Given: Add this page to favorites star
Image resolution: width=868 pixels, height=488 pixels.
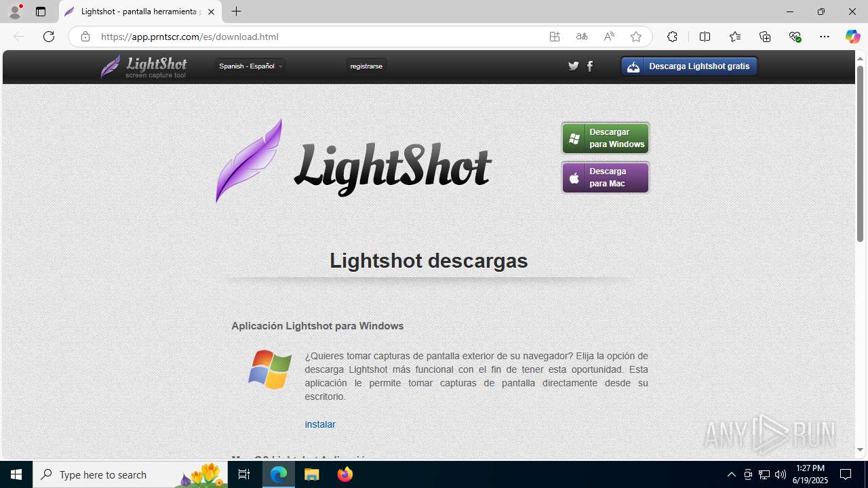Looking at the screenshot, I should [636, 37].
